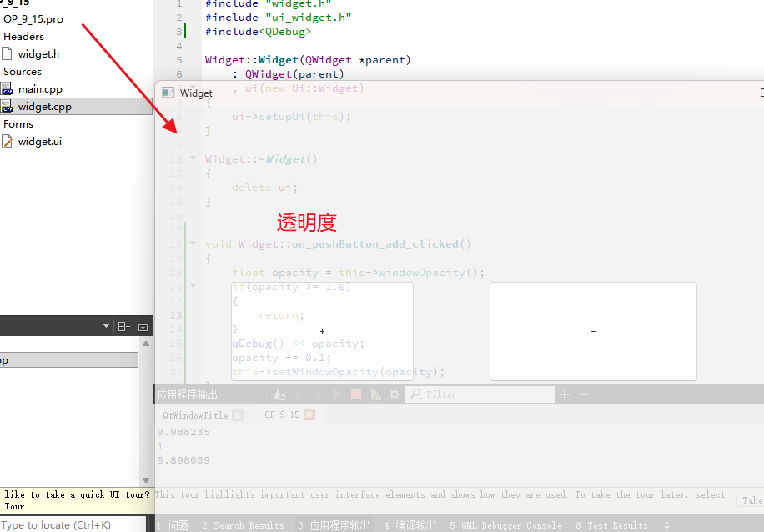
Task: Focus the Type to locate search field
Action: [x=73, y=524]
